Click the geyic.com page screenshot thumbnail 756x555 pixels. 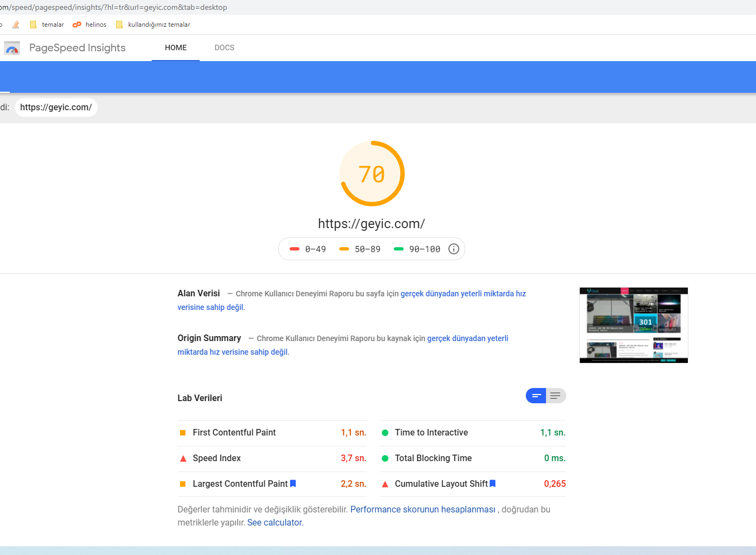click(x=634, y=325)
